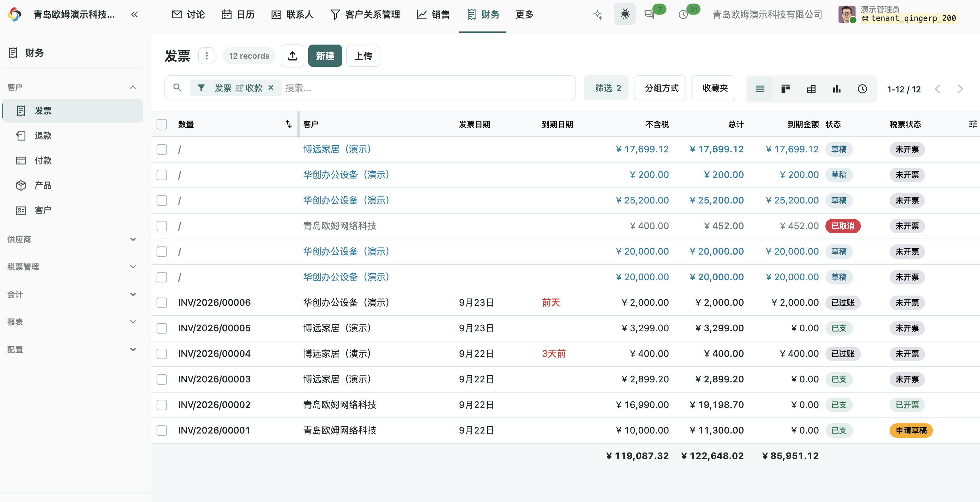
Task: Toggle the select-all header checkbox
Action: pyautogui.click(x=162, y=124)
